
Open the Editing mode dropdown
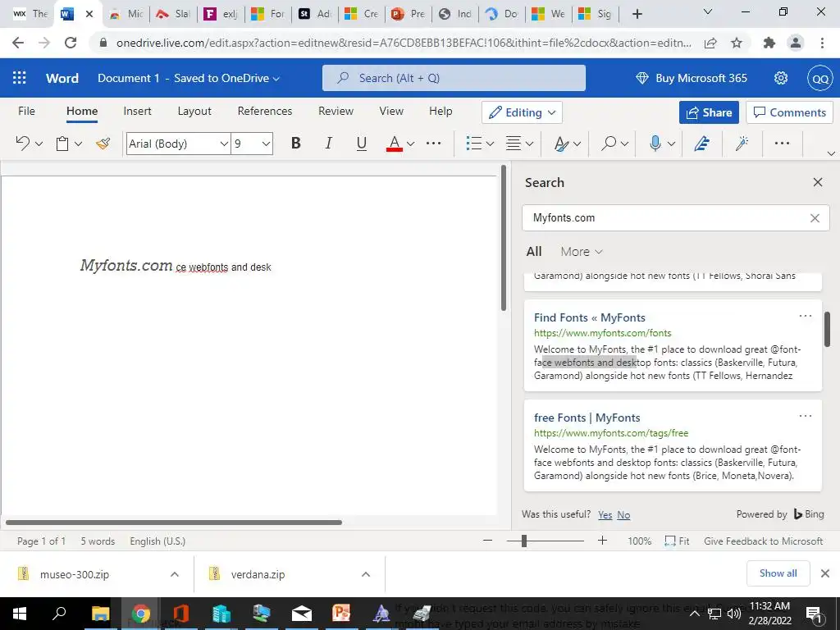(x=522, y=112)
